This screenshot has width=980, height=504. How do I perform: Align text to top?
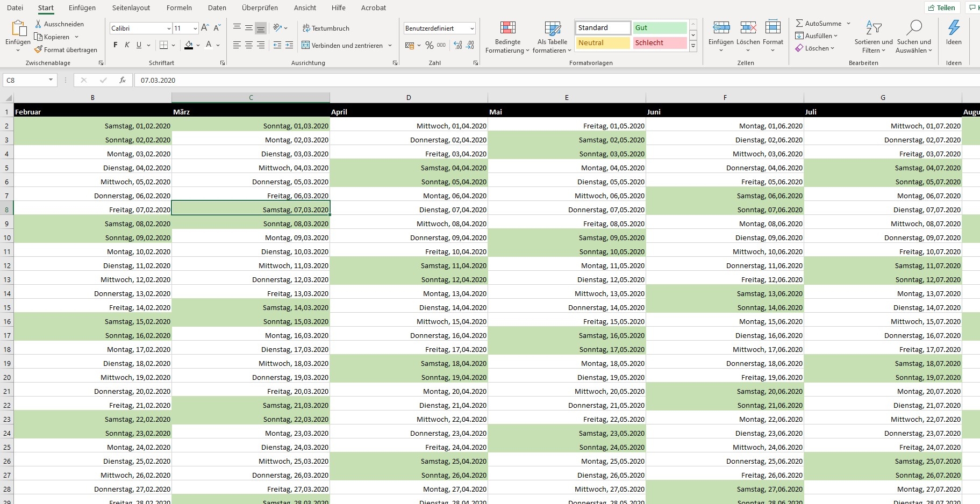coord(237,28)
